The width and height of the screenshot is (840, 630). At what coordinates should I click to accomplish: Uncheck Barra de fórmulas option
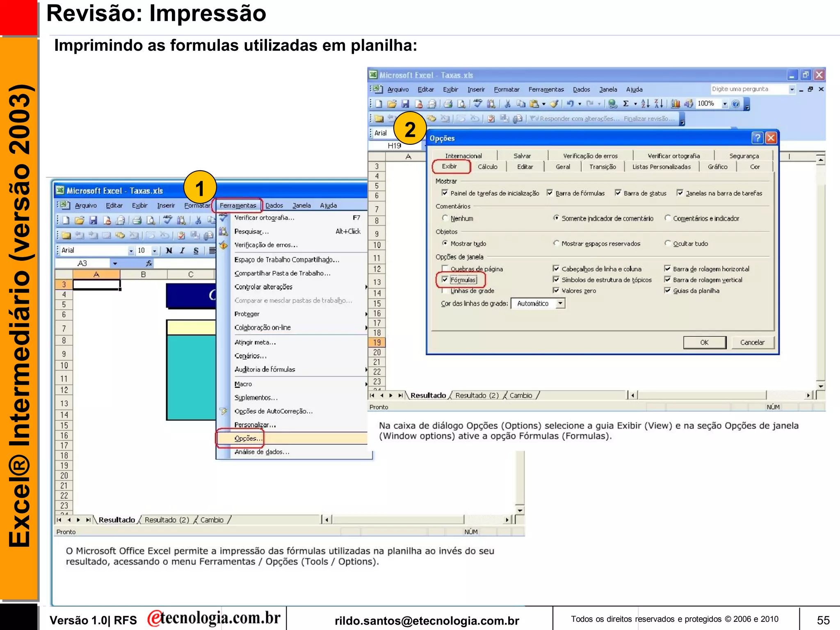550,193
